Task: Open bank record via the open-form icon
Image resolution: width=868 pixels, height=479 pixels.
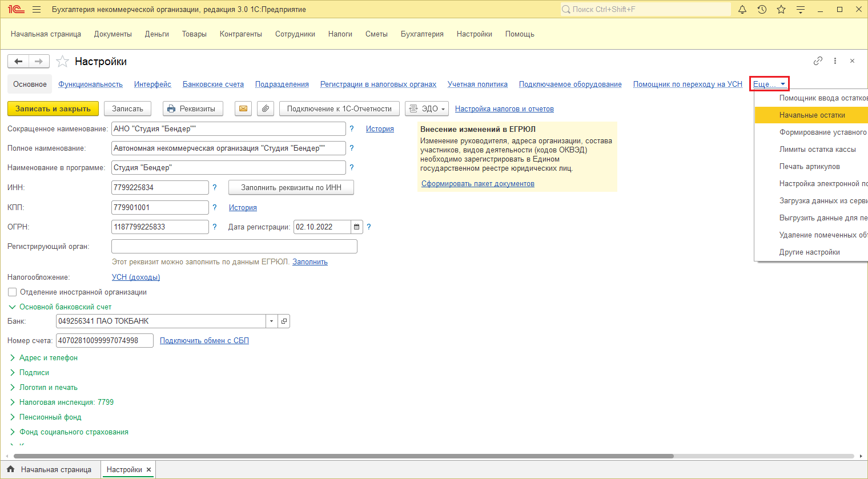Action: coord(284,321)
